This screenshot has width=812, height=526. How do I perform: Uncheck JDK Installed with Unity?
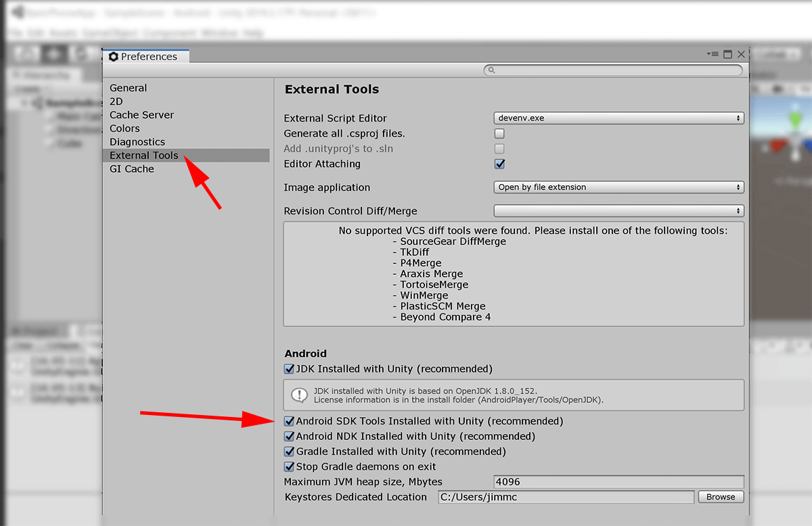pyautogui.click(x=289, y=369)
